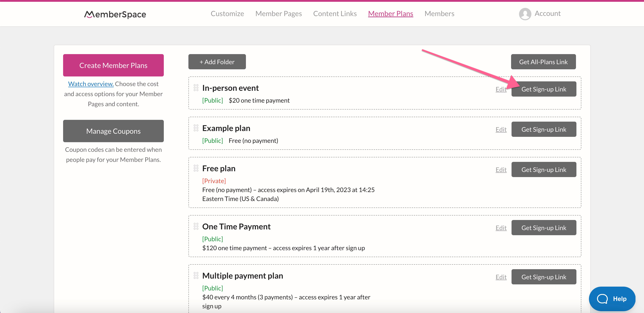Edit the Free plan
This screenshot has width=644, height=313.
[x=501, y=169]
